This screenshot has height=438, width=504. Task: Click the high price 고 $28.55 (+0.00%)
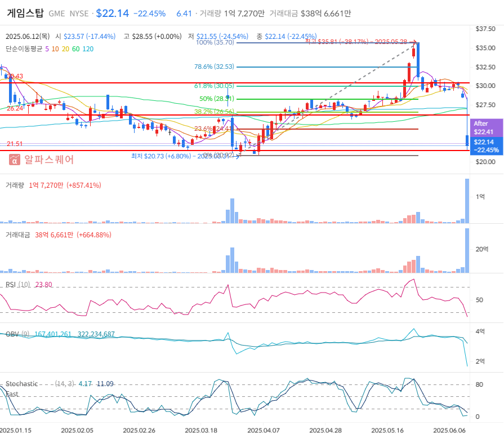[x=153, y=37]
